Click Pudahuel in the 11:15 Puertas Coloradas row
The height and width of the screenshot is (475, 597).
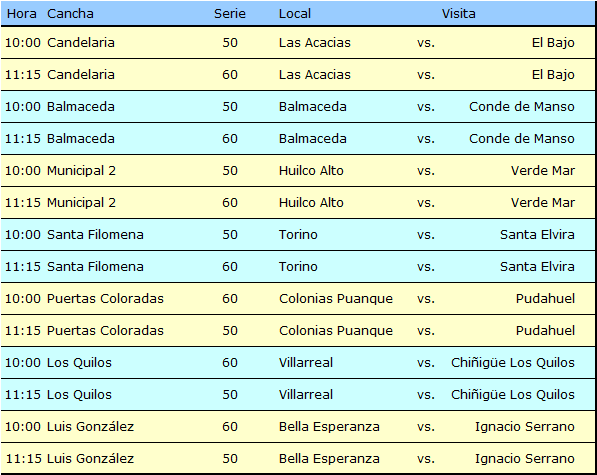click(x=545, y=330)
